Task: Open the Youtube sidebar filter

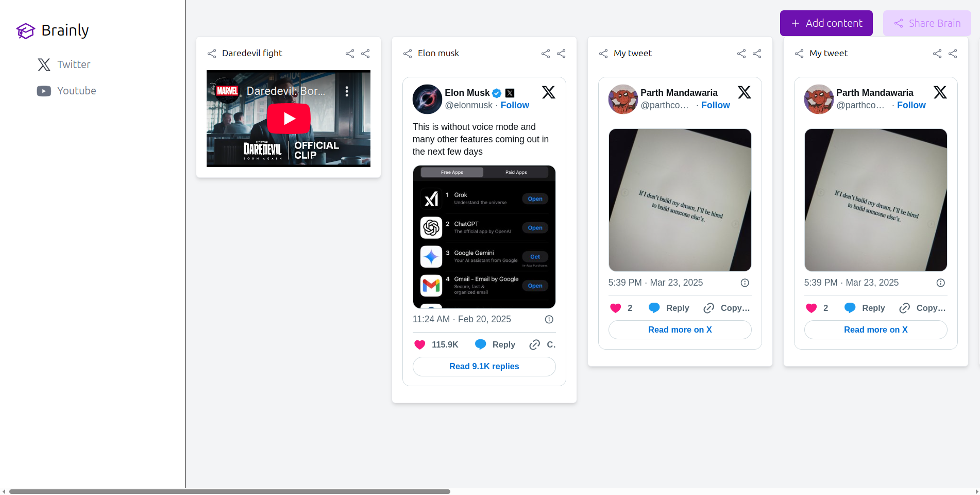Action: click(66, 91)
